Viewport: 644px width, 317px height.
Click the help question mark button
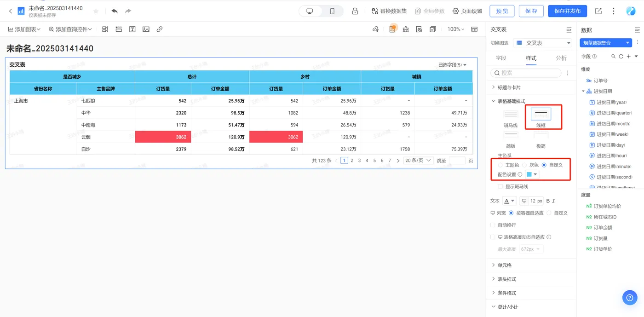pos(630,297)
